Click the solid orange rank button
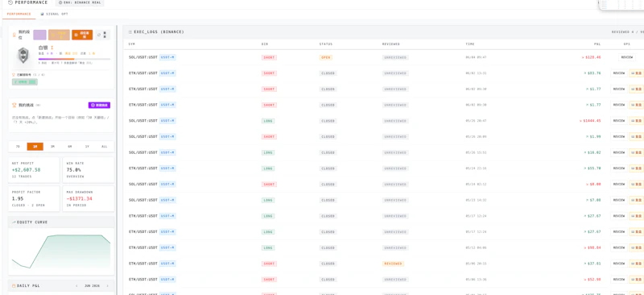This screenshot has width=644, height=295. [x=82, y=35]
